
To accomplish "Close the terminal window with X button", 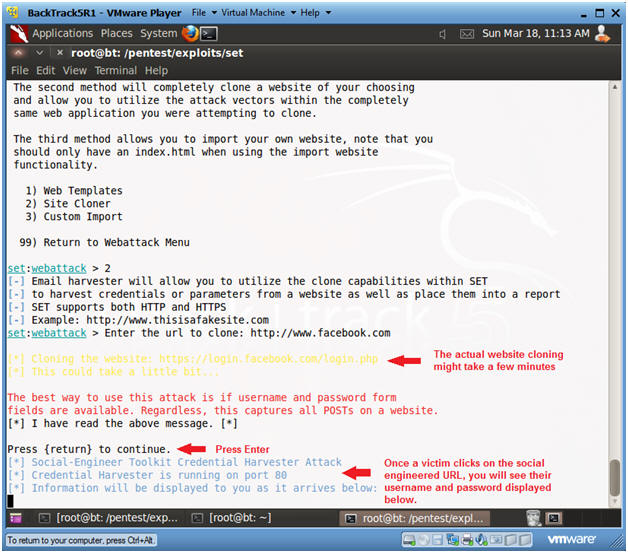I will (59, 52).
